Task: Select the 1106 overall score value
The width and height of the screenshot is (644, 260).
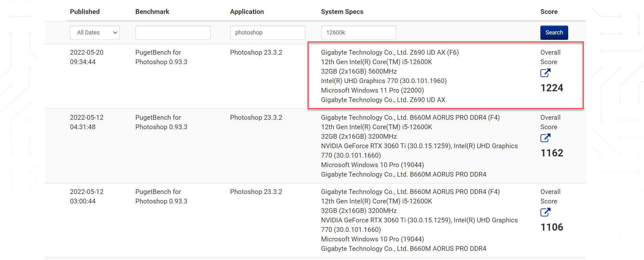Action: point(552,227)
